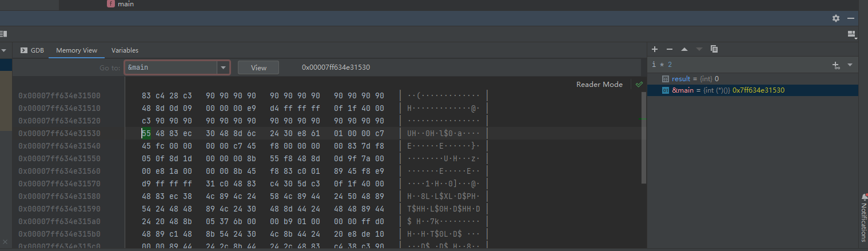Viewport: 868px width, 251px height.
Task: Click ASCII text T$HH·L$0H·D$HH·D
Action: coord(444,209)
